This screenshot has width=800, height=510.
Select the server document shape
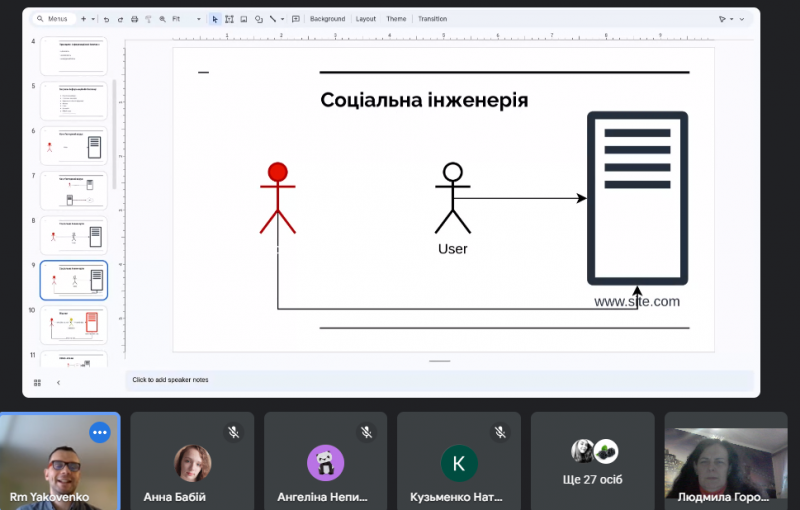coord(637,198)
